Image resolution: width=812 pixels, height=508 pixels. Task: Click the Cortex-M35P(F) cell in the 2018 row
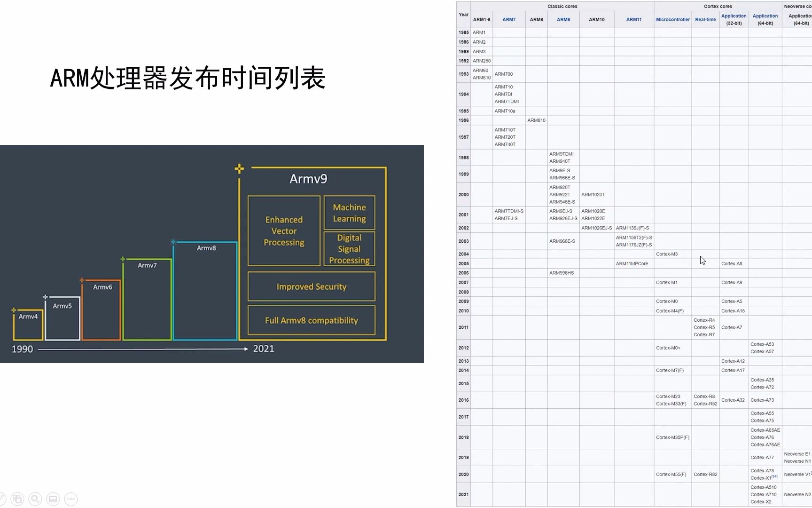coord(672,437)
